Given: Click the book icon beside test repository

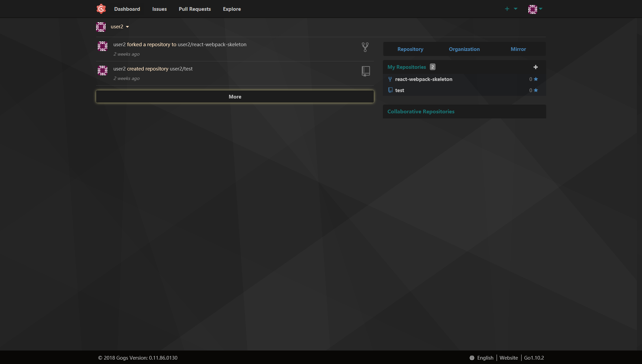Looking at the screenshot, I should (390, 90).
